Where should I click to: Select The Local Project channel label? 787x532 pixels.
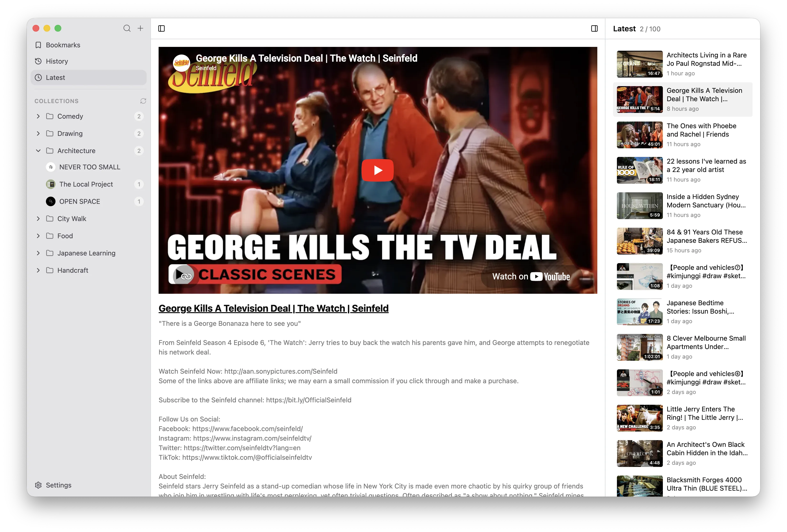tap(86, 184)
